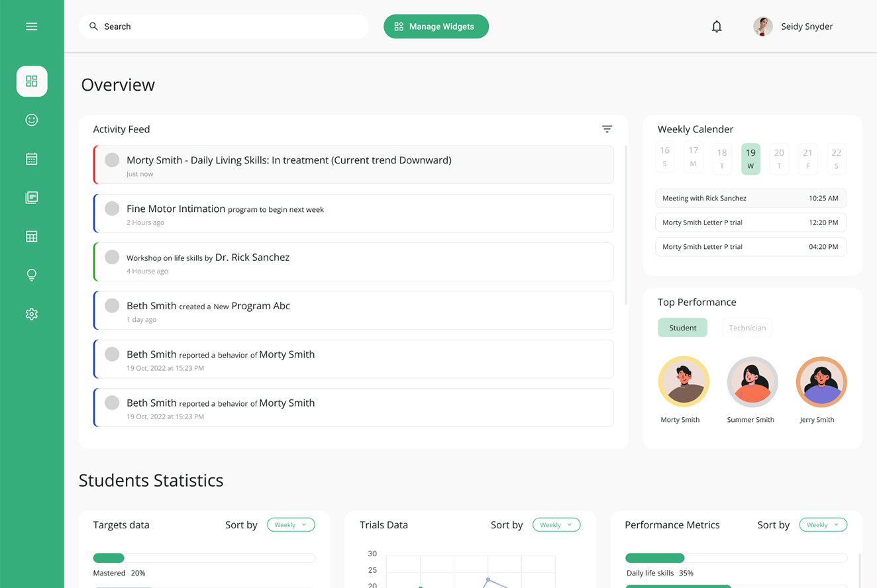Open the smiley face sidebar section
The height and width of the screenshot is (588, 877).
32,120
